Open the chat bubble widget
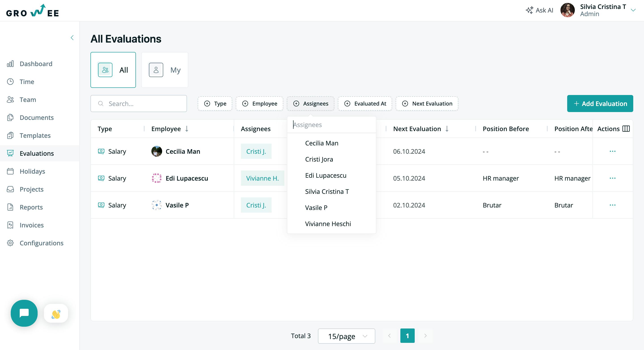The height and width of the screenshot is (350, 644). point(24,313)
